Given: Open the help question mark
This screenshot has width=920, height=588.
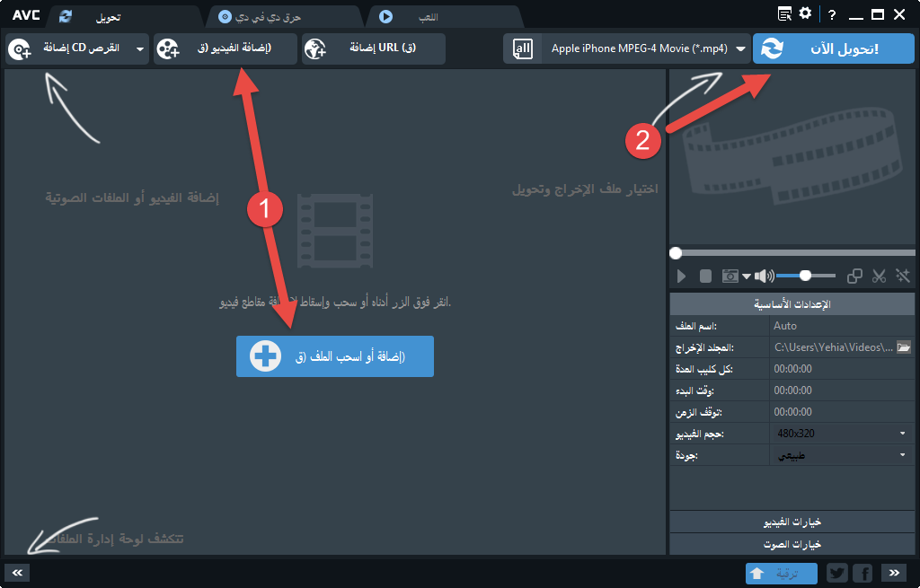Looking at the screenshot, I should pyautogui.click(x=831, y=14).
